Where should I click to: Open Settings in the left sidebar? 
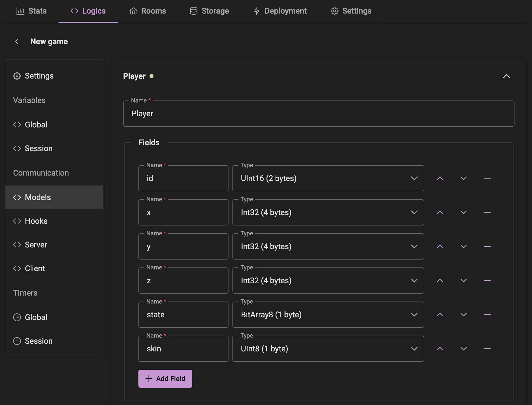pos(54,76)
